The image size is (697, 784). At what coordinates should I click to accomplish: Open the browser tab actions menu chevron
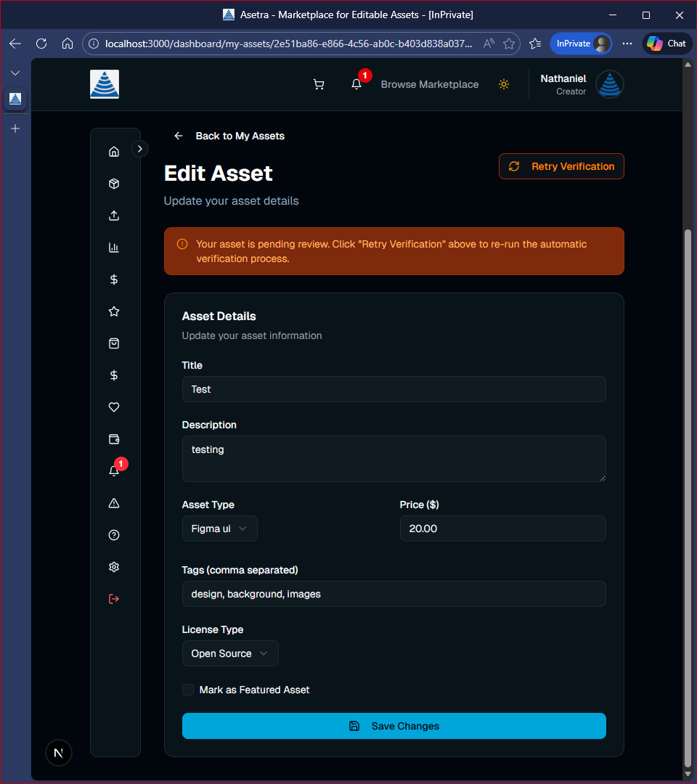tap(15, 73)
